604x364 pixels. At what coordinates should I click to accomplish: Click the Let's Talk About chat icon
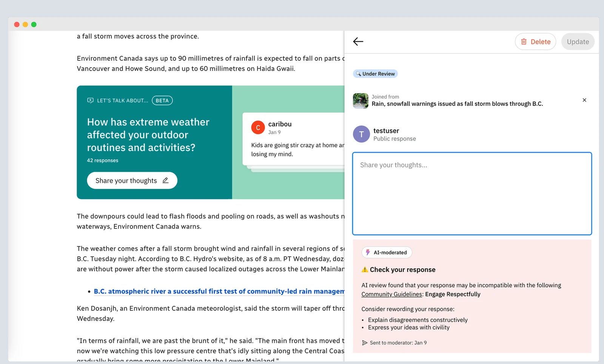click(x=90, y=100)
